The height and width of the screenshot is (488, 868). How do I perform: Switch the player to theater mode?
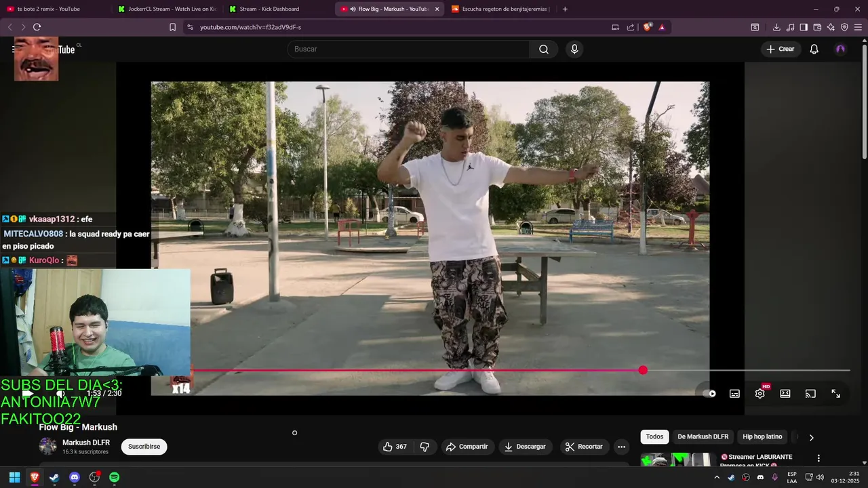pos(785,393)
